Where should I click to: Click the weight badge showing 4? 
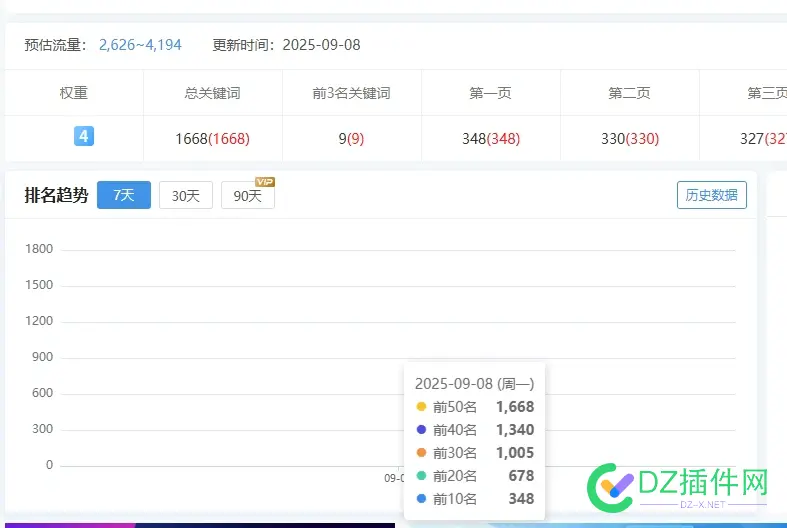(x=84, y=136)
